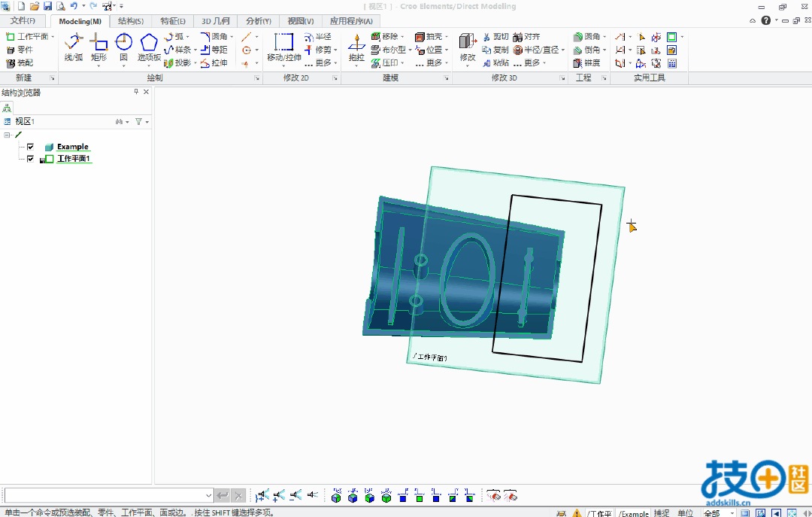Screen dimensions: 812x517
Task: Select the 半径/直径 radius/diameter tool
Action: (x=536, y=50)
